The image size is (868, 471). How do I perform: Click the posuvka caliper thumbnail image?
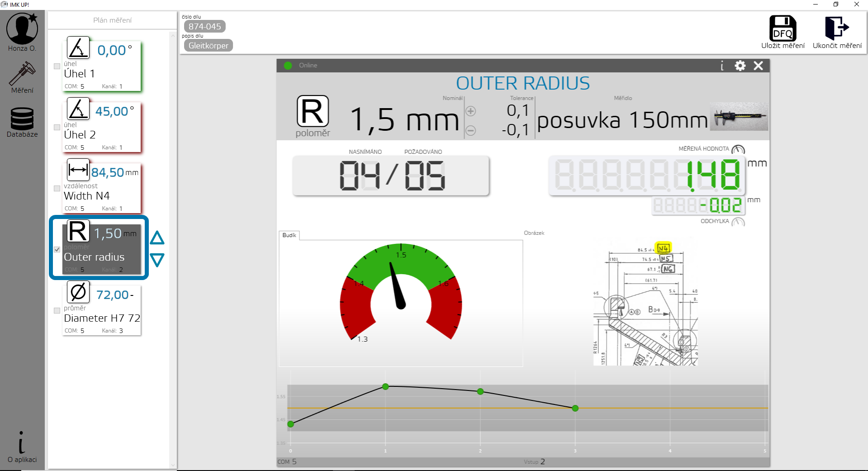click(x=739, y=117)
